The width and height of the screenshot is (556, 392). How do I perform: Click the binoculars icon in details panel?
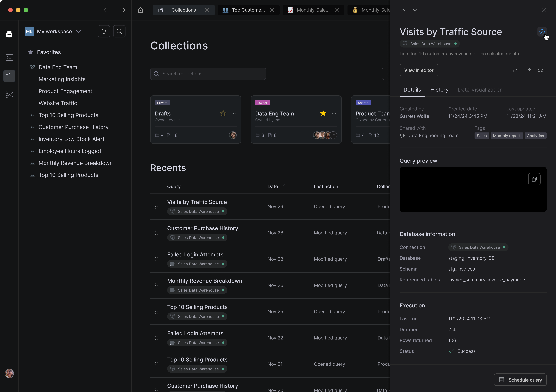click(540, 70)
